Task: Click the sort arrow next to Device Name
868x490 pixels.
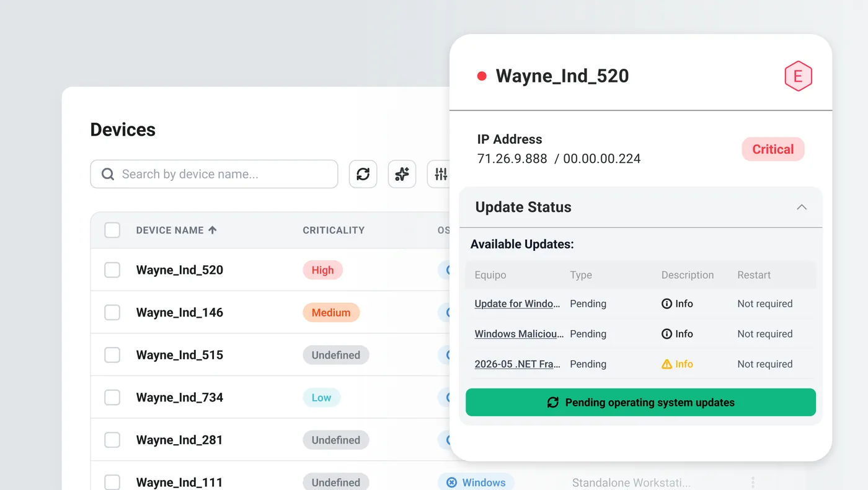Action: coord(213,230)
